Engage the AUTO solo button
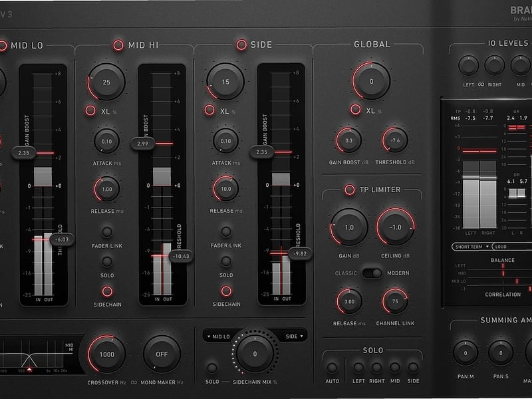 pos(333,366)
